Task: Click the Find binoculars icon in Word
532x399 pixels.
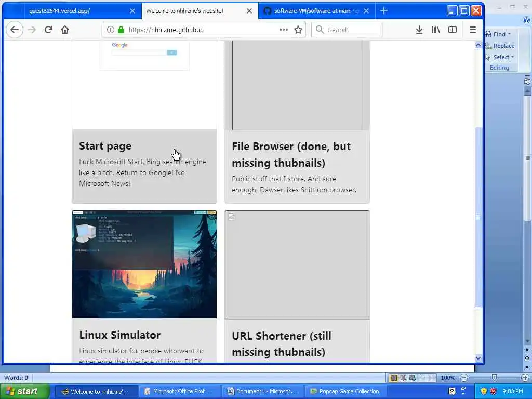Action: coord(488,34)
